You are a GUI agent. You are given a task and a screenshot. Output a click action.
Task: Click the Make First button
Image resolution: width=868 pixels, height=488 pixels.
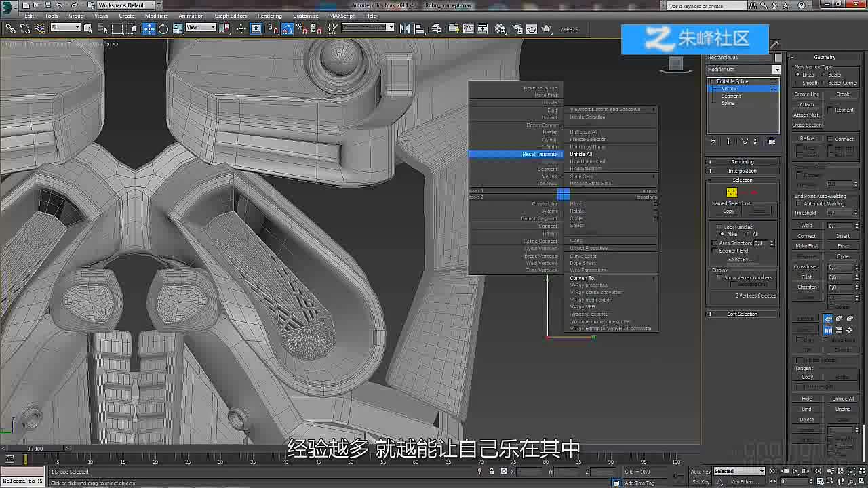point(807,246)
